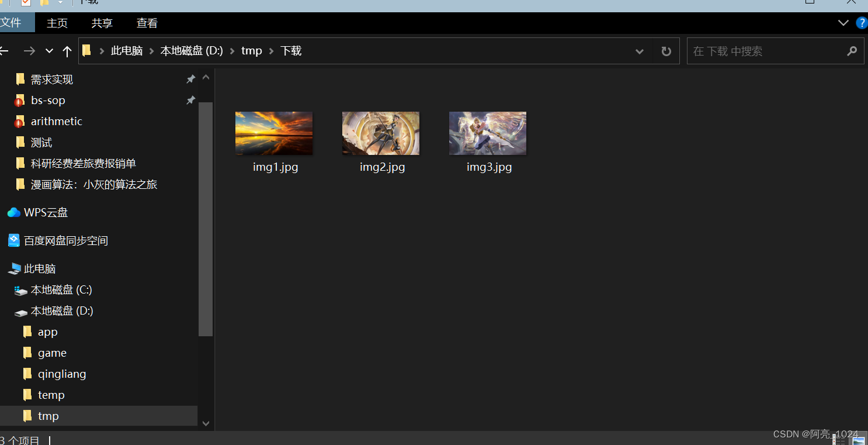Viewport: 868px width, 445px height.
Task: Click the game folder icon
Action: pyautogui.click(x=27, y=353)
